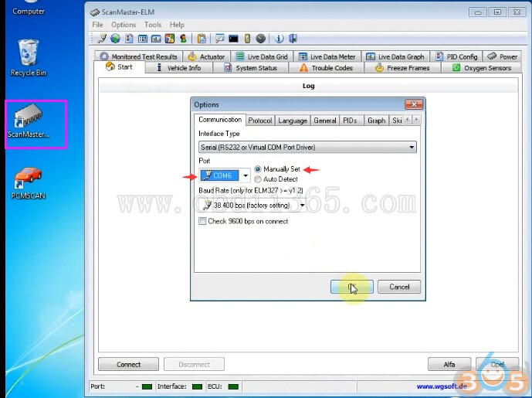The image size is (532, 398).
Task: Switch to the Protocol tab in Options
Action: coord(260,121)
